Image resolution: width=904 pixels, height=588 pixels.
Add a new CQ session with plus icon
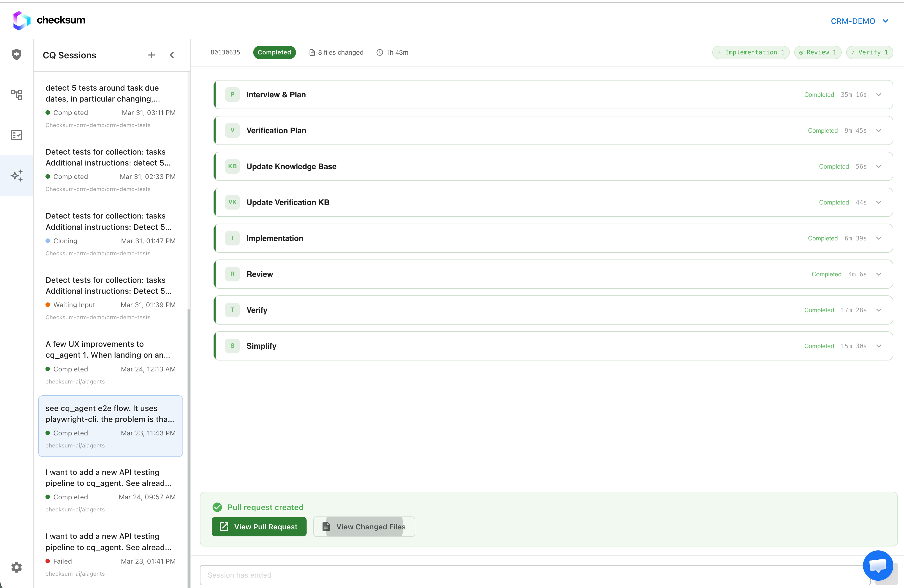[152, 55]
